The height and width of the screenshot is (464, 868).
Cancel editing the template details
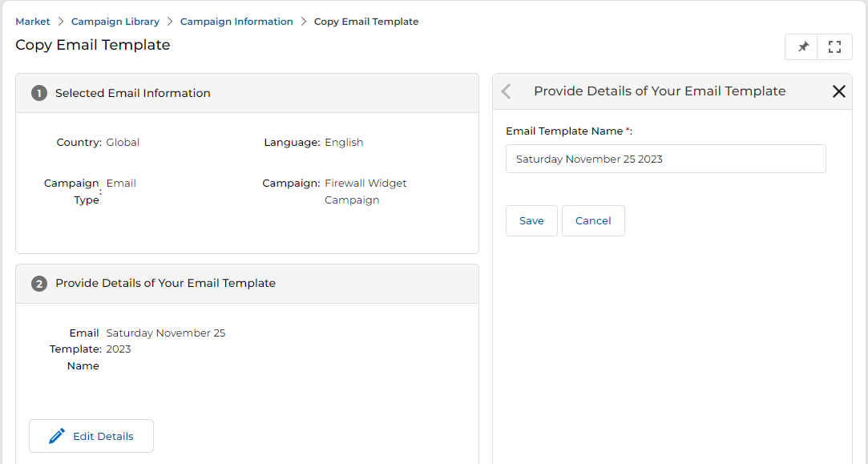[593, 221]
